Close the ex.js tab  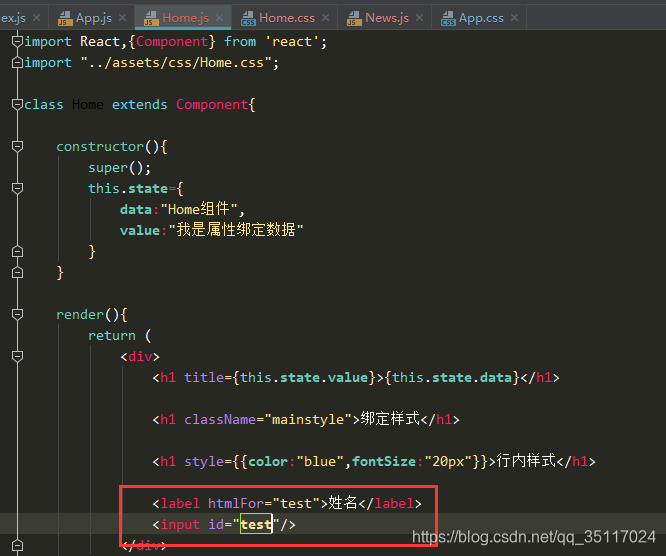pos(37,17)
